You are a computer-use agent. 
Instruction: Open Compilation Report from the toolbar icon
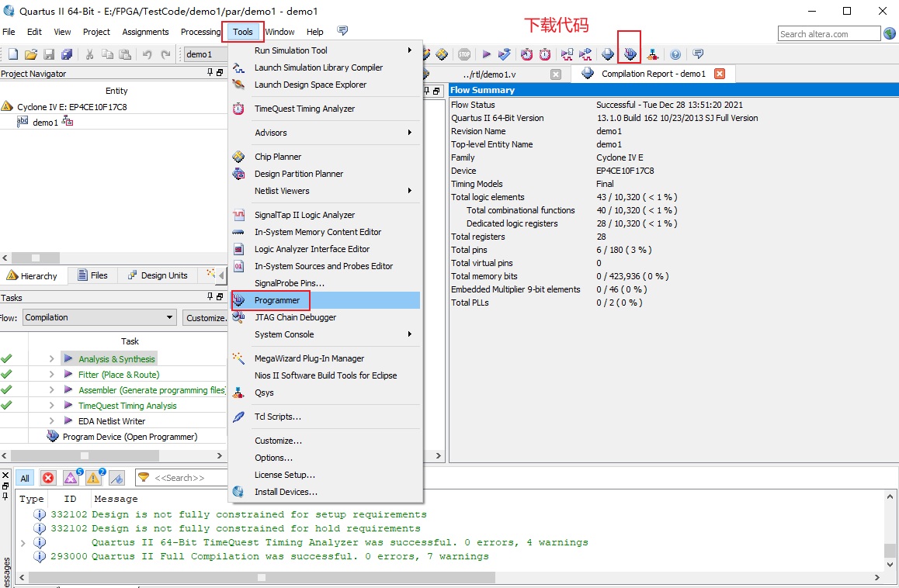tap(608, 54)
